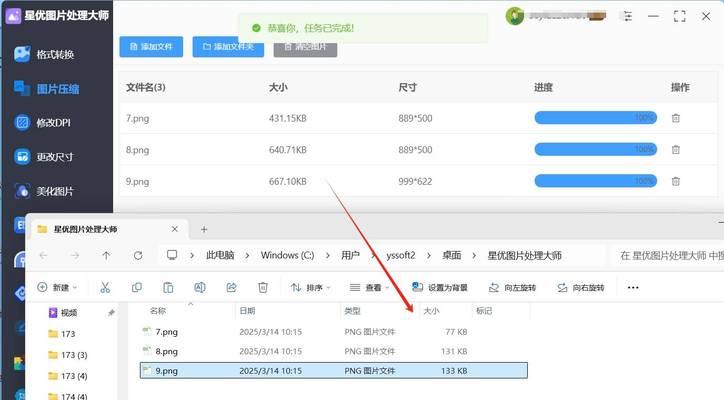Go up one folder level in Explorer
This screenshot has width=724, height=400.
tap(106, 255)
